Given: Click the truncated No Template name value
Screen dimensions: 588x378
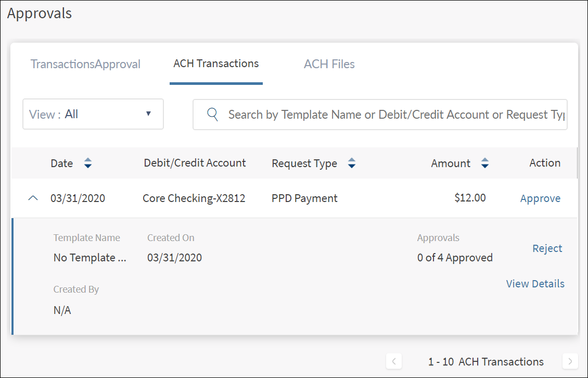Looking at the screenshot, I should (x=90, y=257).
